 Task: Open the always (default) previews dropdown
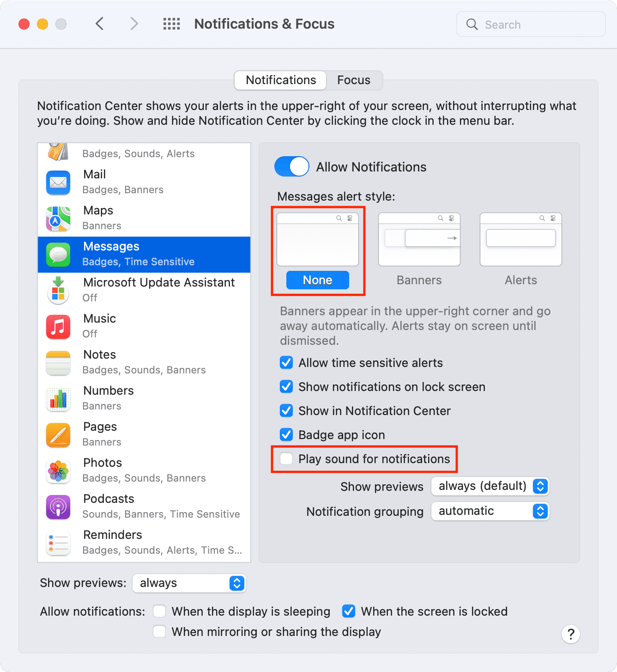point(490,486)
